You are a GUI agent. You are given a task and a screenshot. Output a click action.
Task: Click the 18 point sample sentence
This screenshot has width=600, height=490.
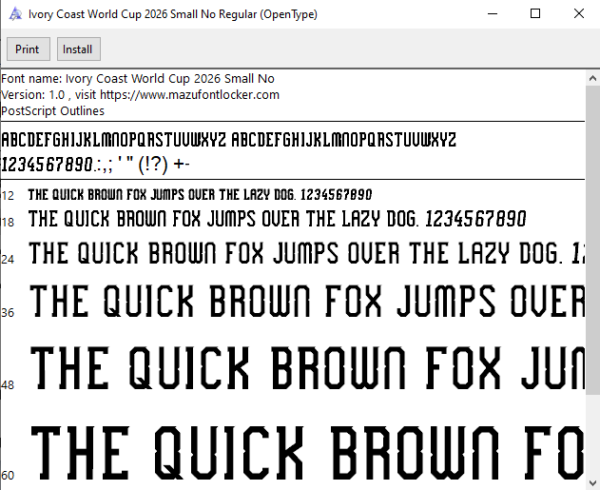(277, 219)
